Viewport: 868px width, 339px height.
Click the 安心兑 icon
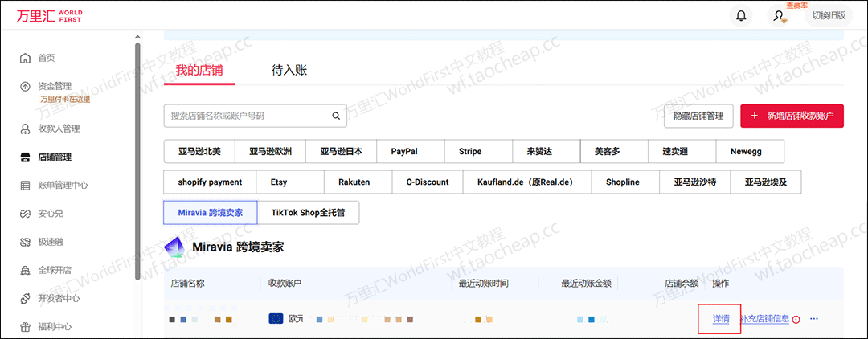pyautogui.click(x=25, y=214)
